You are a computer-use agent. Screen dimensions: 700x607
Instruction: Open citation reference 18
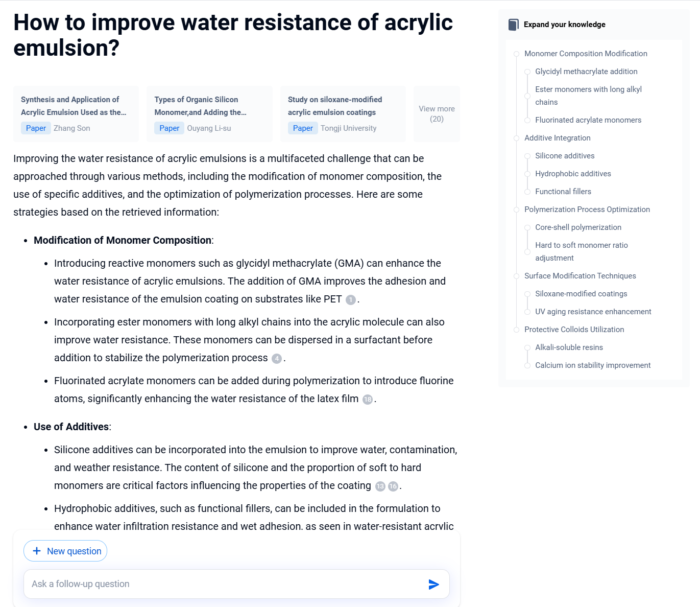point(368,400)
